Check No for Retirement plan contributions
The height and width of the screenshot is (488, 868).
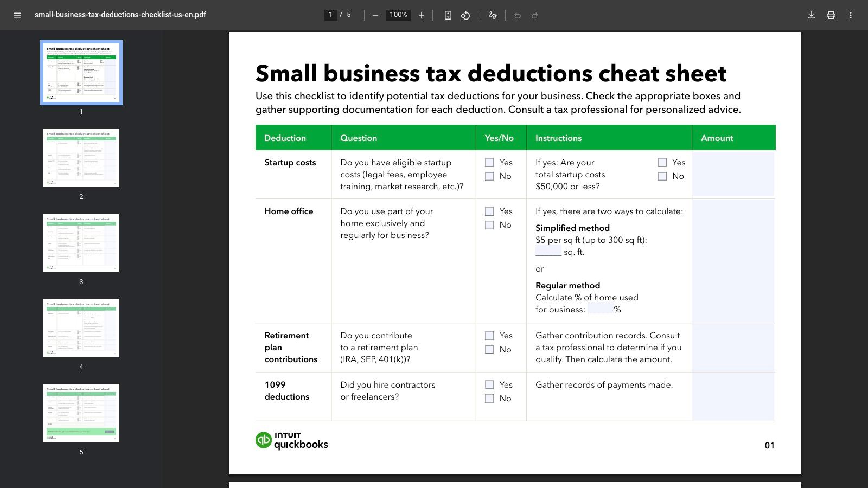coord(489,350)
